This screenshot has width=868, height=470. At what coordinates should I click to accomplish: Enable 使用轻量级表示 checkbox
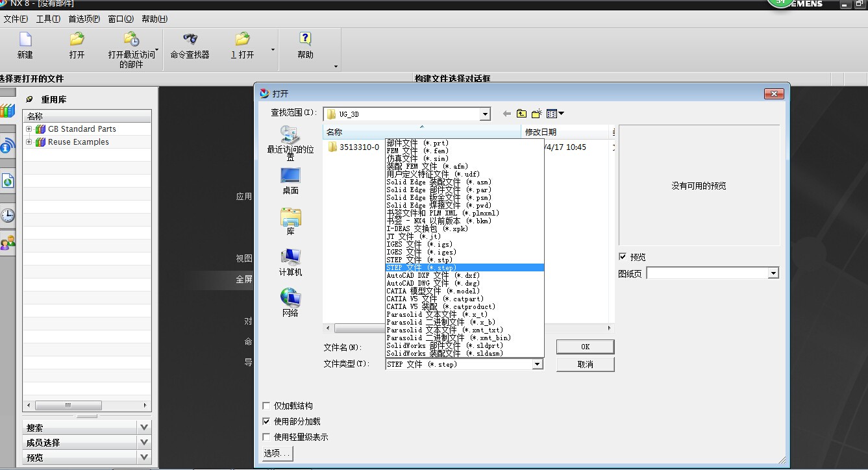click(x=266, y=437)
